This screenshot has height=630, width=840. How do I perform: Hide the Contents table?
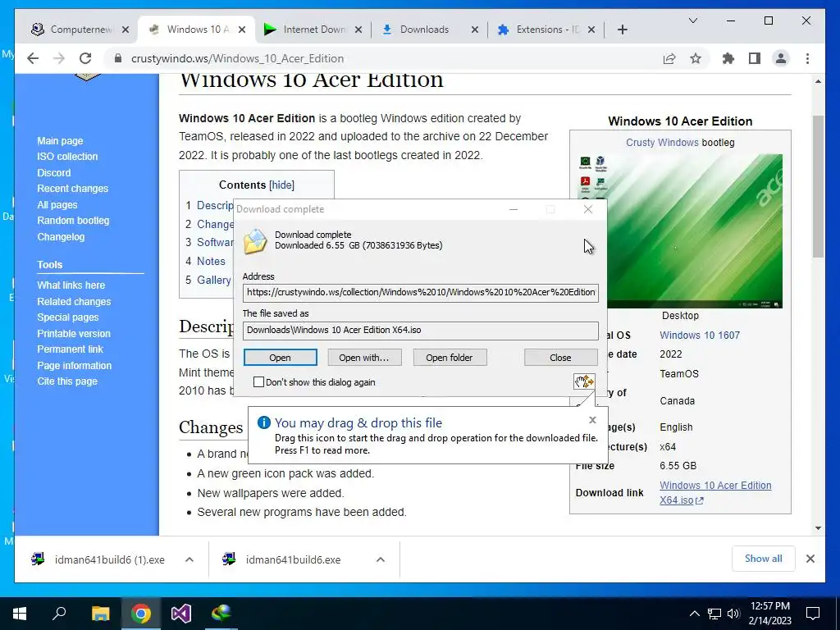pos(282,185)
